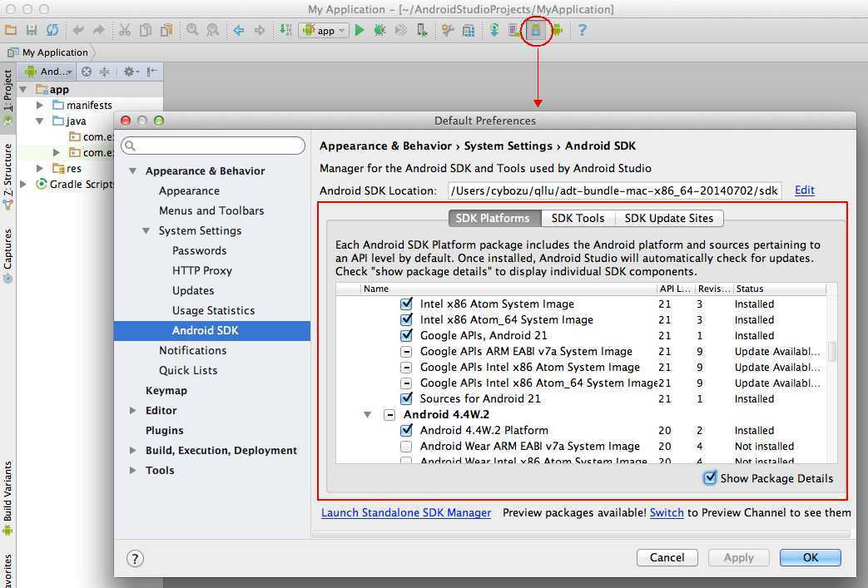Click the preferences search field
This screenshot has height=588, width=868.
[x=213, y=146]
